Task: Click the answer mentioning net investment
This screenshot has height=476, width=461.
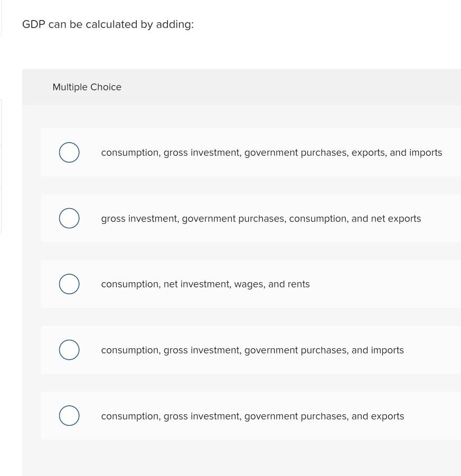Action: pos(205,284)
